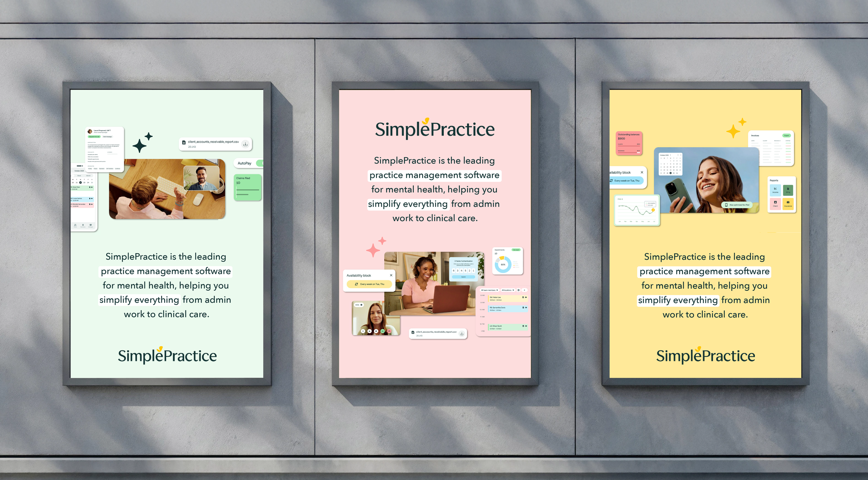
Task: Switch to the Week tab in the phone calendar
Action: [x=79, y=176]
